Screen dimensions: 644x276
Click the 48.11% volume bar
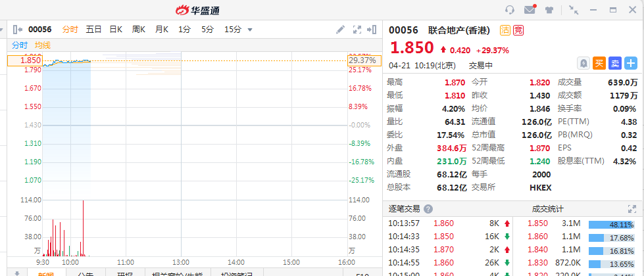pyautogui.click(x=610, y=225)
